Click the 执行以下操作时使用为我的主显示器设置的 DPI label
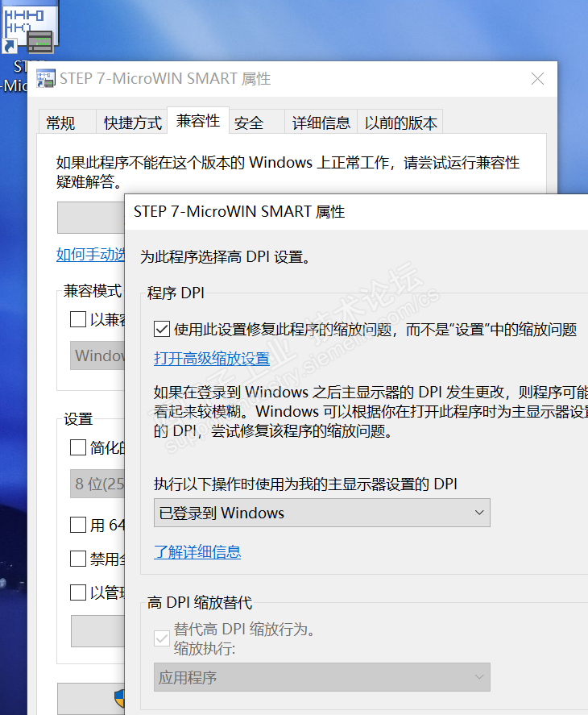This screenshot has width=588, height=715. tap(305, 484)
